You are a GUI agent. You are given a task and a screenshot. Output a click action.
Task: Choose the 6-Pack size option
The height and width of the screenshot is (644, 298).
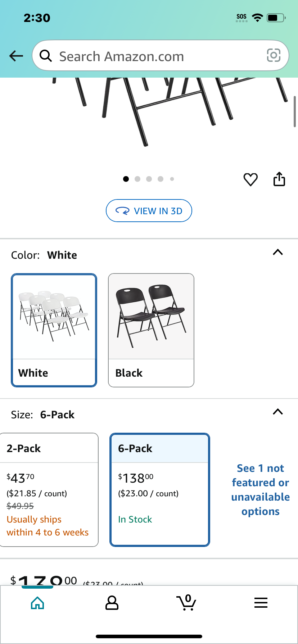pyautogui.click(x=160, y=490)
